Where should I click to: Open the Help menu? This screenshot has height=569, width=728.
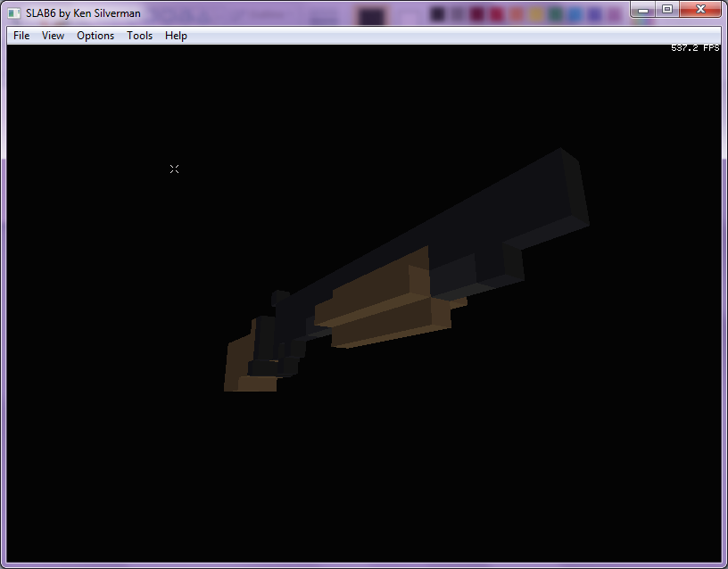[176, 36]
